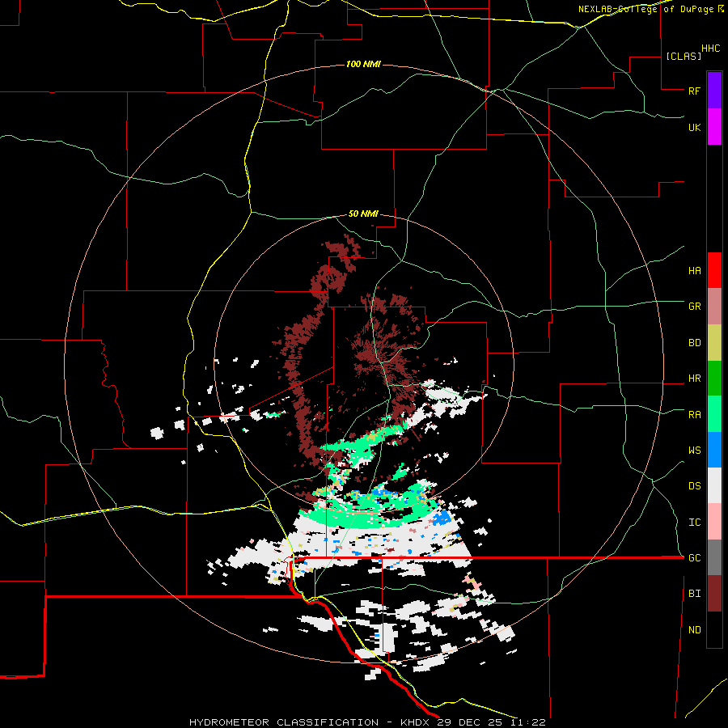Viewport: 728px width, 728px height.
Task: Click the 29 DEC 25 date text
Action: tap(471, 722)
